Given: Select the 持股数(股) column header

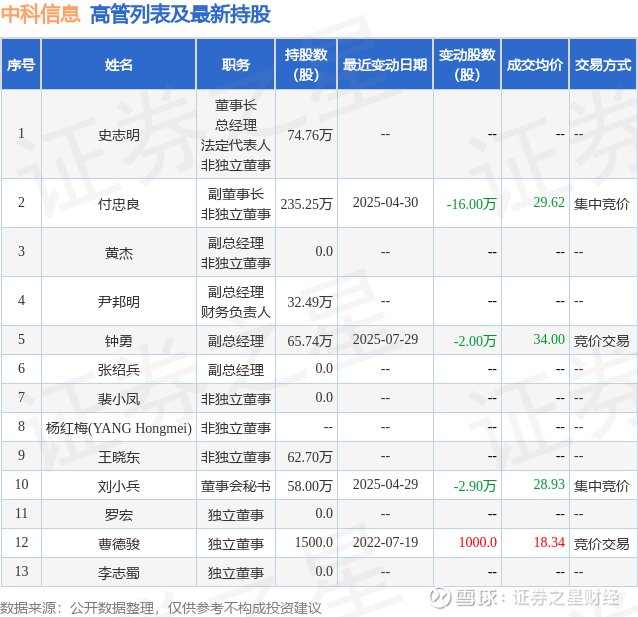Looking at the screenshot, I should pyautogui.click(x=306, y=64).
